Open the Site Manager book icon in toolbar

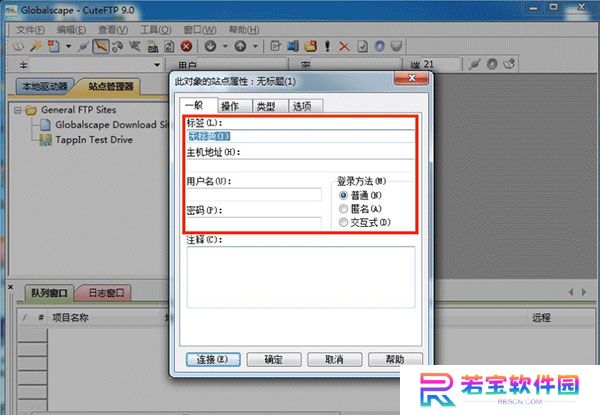18,47
